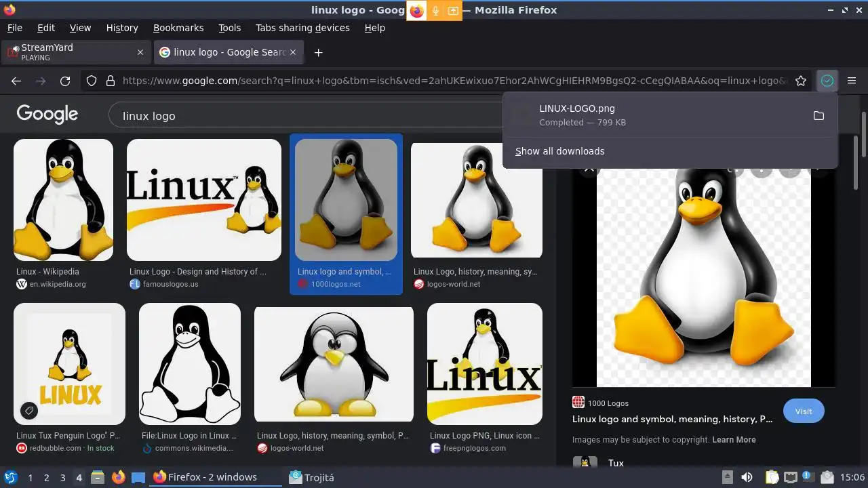Open 'Linux logo and symbol, meaning, history' title link
This screenshot has height=488, width=868.
(x=672, y=419)
